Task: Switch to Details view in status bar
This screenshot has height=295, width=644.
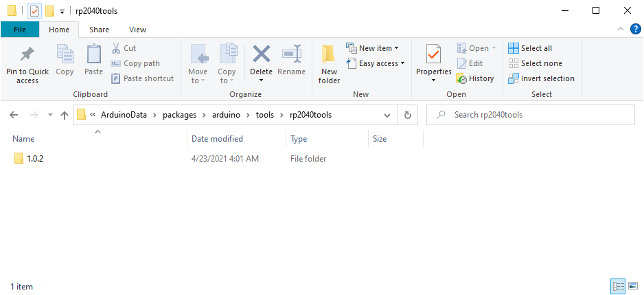Action: point(618,286)
